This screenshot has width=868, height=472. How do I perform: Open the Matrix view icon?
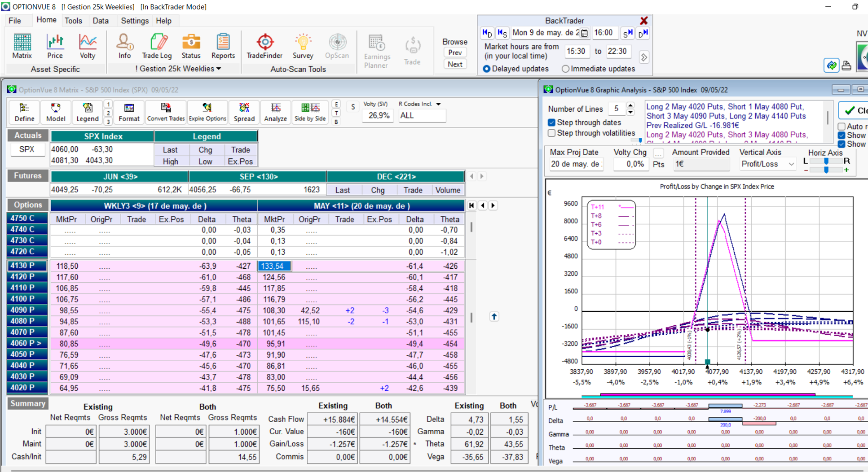[22, 46]
